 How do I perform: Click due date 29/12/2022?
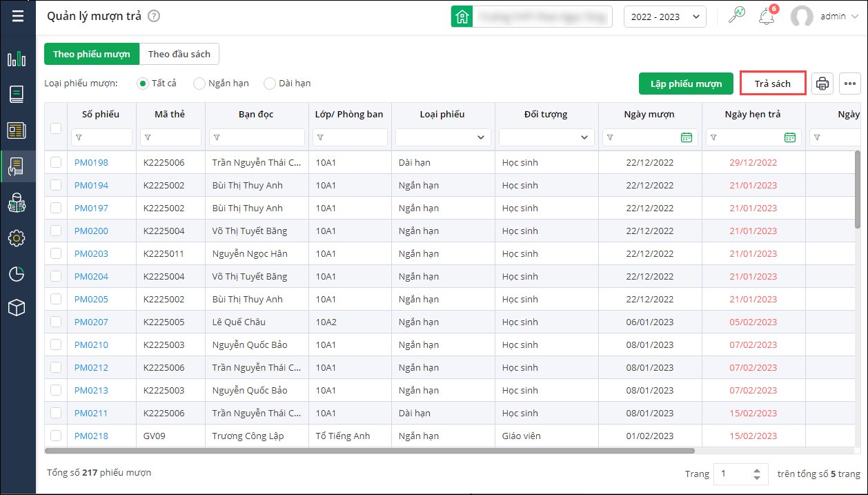click(753, 162)
